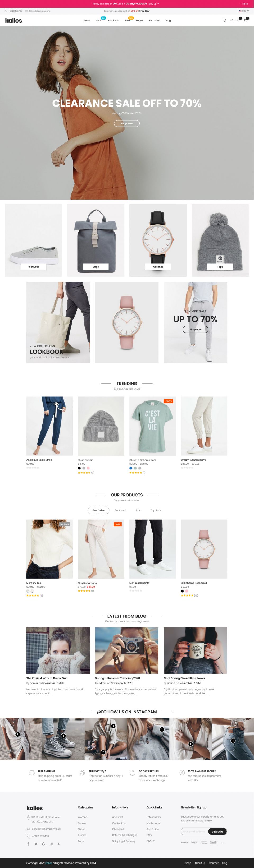Screen dimensions: 254x868
Task: Open the wishlist heart icon
Action: coord(238,20)
